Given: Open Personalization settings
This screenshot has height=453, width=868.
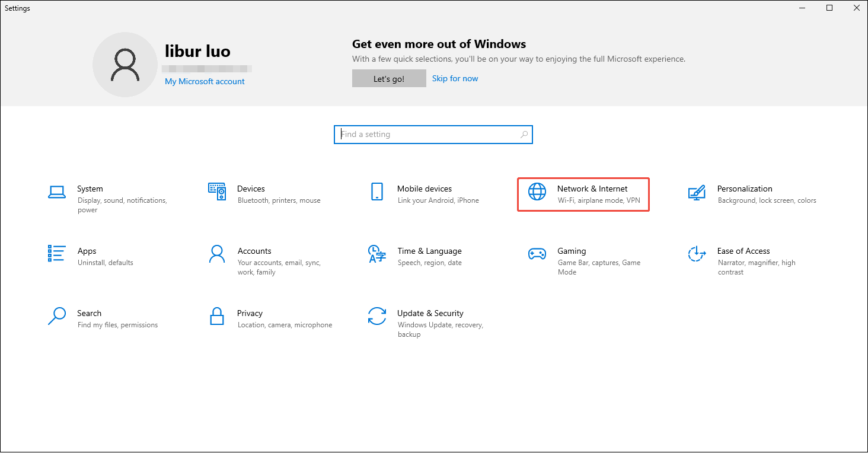Looking at the screenshot, I should click(x=745, y=189).
